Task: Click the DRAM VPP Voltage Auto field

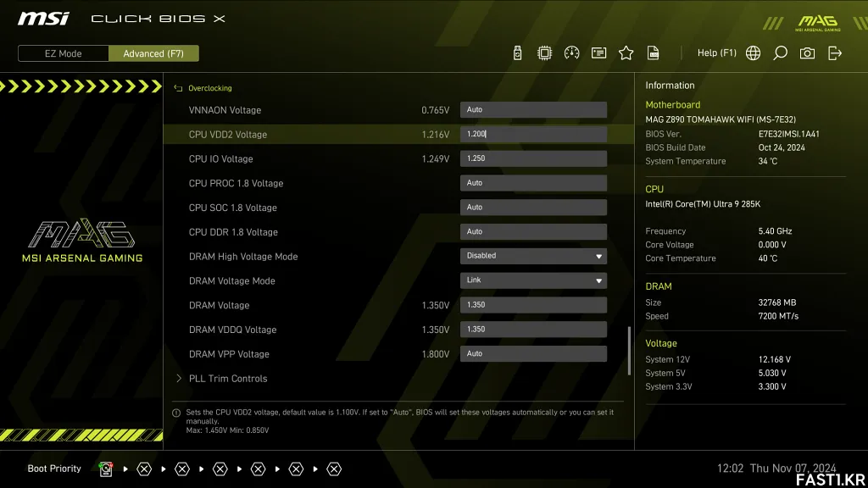Action: click(x=533, y=353)
